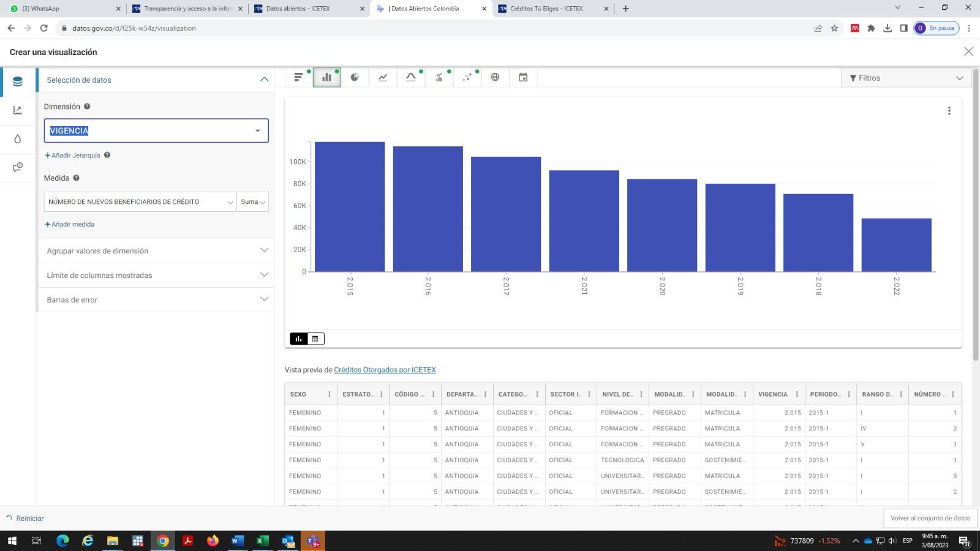Pick the globe map visualization icon
Image resolution: width=980 pixels, height=551 pixels.
(495, 77)
